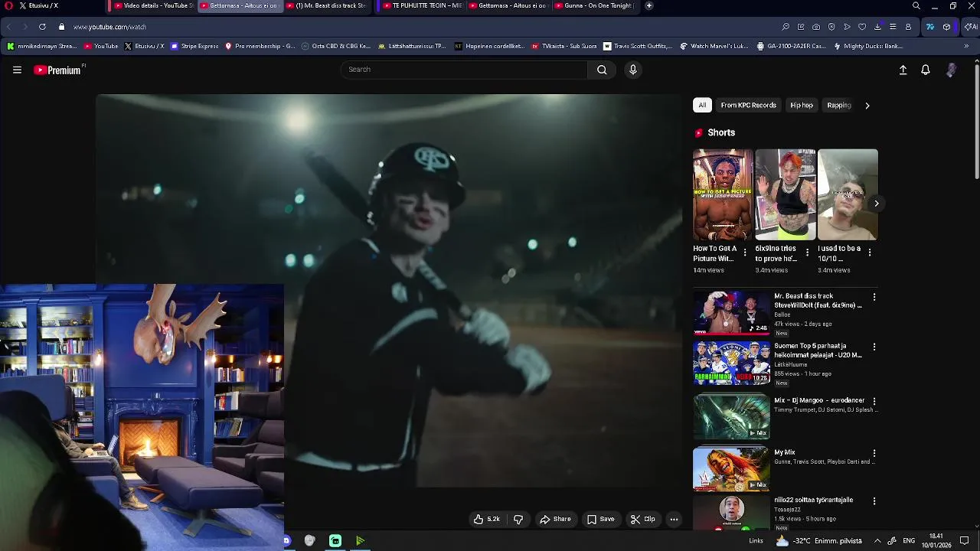Open the YouTube hamburger guide menu
Screen dimensions: 980x551
click(17, 70)
